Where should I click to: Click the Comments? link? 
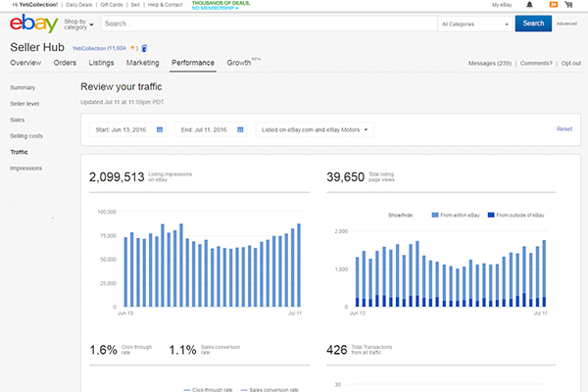click(536, 63)
